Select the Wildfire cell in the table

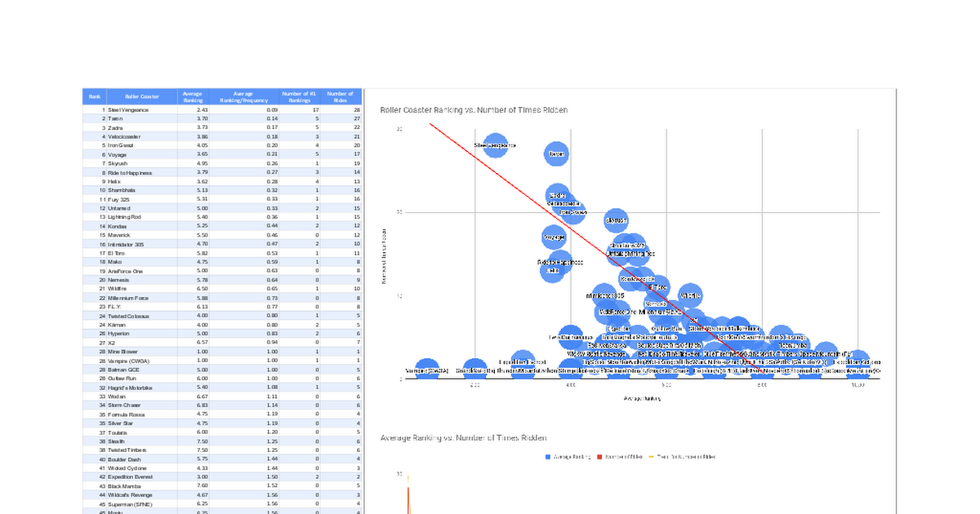click(140, 289)
